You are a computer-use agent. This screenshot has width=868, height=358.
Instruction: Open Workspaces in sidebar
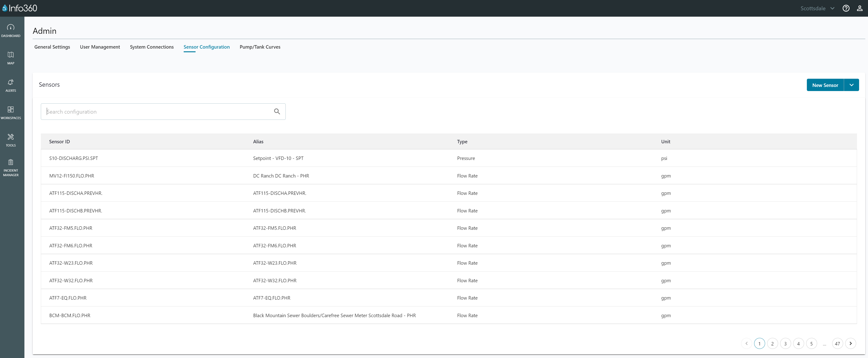(x=11, y=112)
